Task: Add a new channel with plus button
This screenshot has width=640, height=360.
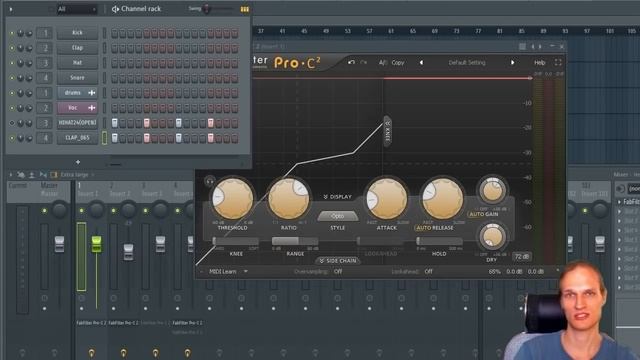Action: (78, 162)
